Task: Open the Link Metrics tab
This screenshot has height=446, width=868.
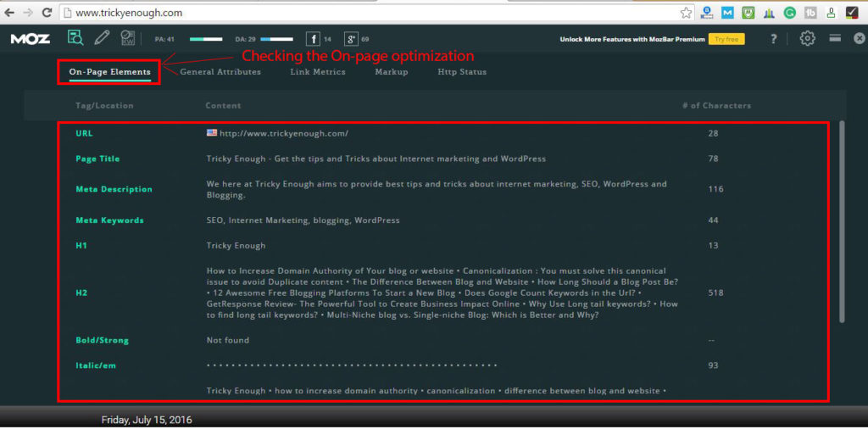Action: pyautogui.click(x=318, y=72)
